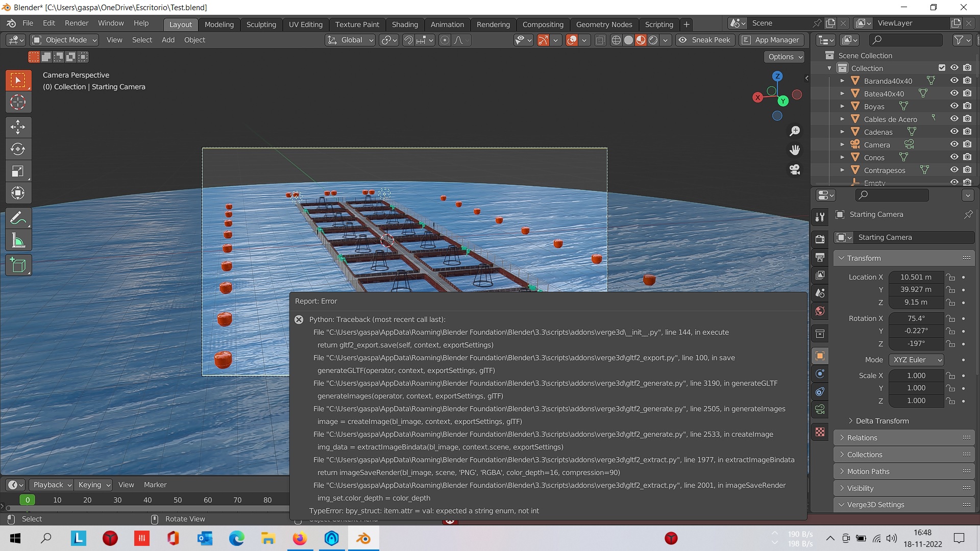
Task: Click the outliner search field
Action: tap(905, 40)
